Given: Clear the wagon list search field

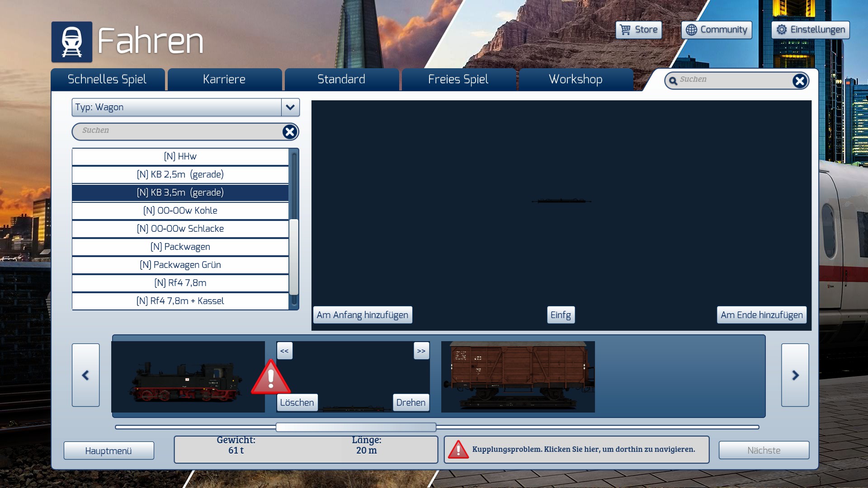Looking at the screenshot, I should (289, 131).
